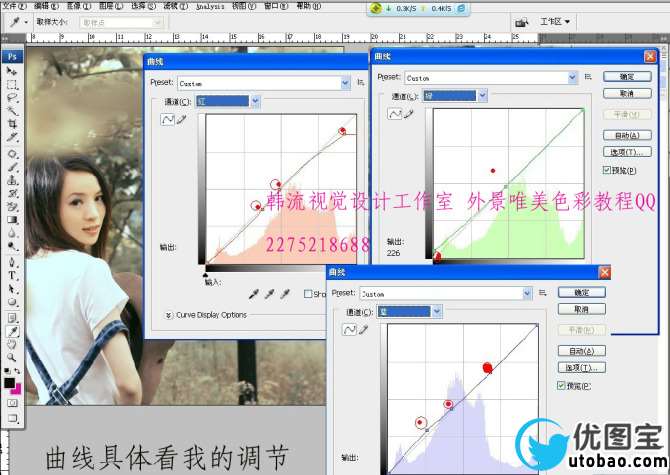Select the Dodge tool
This screenshot has width=670, height=475.
[12, 246]
